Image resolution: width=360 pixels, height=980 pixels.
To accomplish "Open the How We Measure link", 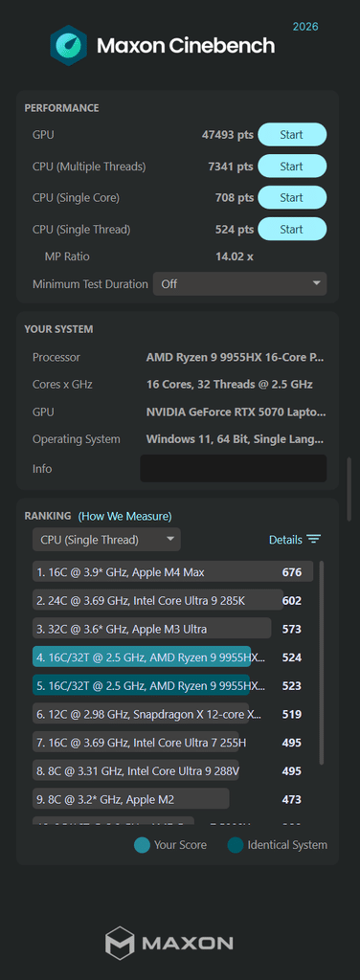I will (x=125, y=516).
